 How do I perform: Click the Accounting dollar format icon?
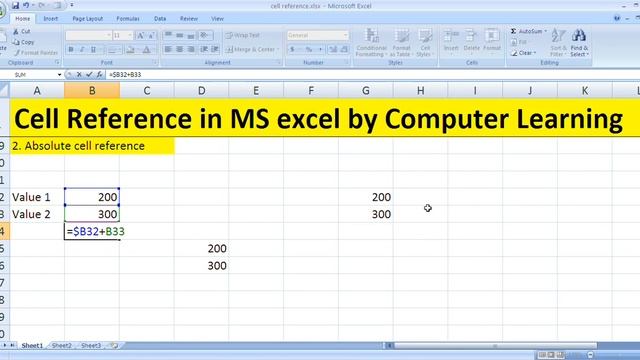tap(292, 49)
